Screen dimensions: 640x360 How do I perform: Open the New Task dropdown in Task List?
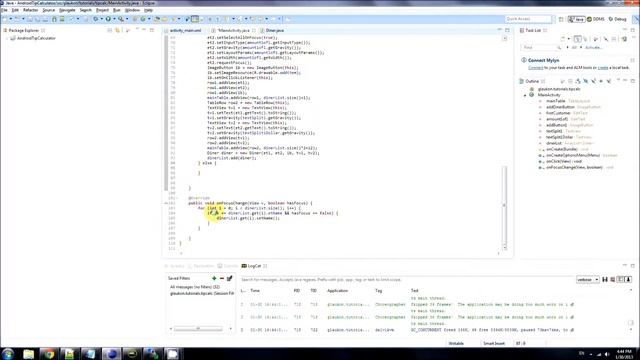point(568,39)
